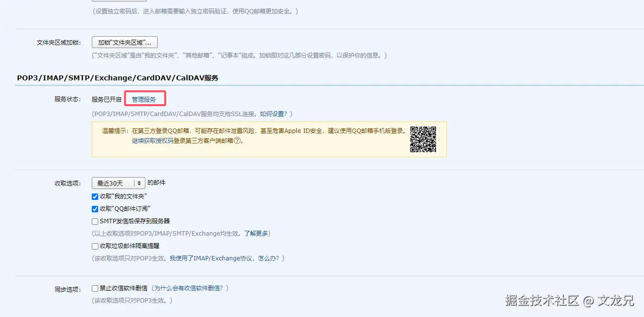
Task: Open 我使用了IMAP/Exchange协议，怎么办? link
Action: point(224,258)
